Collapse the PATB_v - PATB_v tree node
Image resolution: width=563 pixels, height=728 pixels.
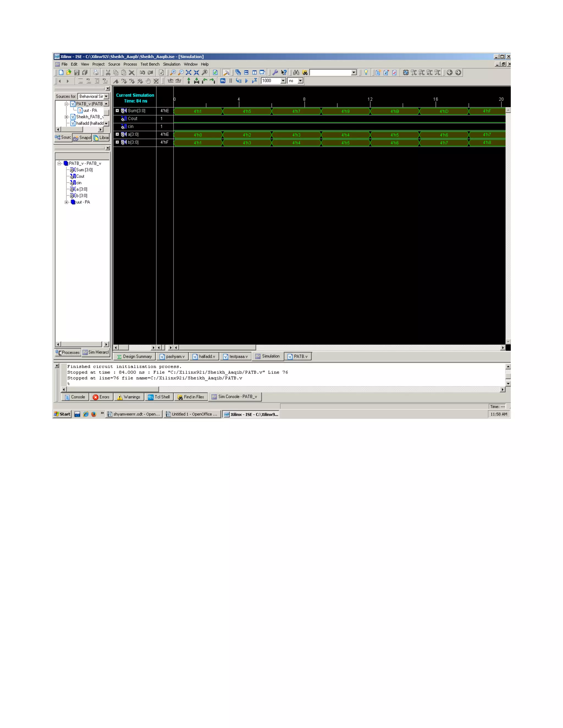59,163
